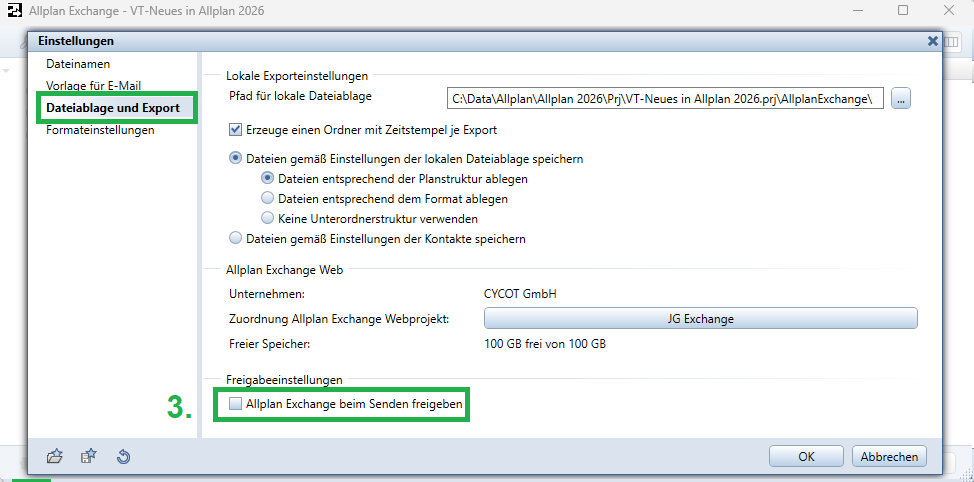
Task: Select 'Dateien entsprechend dem Format ablegen'
Action: coord(267,199)
